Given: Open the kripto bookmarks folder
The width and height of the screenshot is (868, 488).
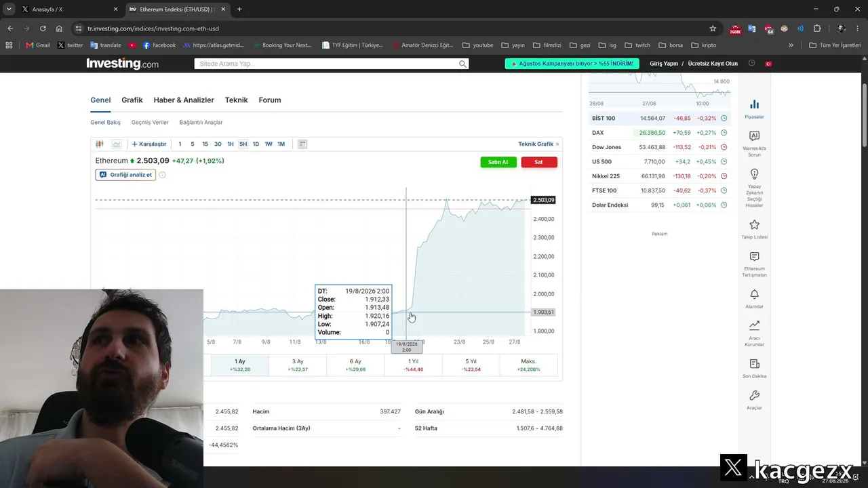Looking at the screenshot, I should tap(704, 45).
